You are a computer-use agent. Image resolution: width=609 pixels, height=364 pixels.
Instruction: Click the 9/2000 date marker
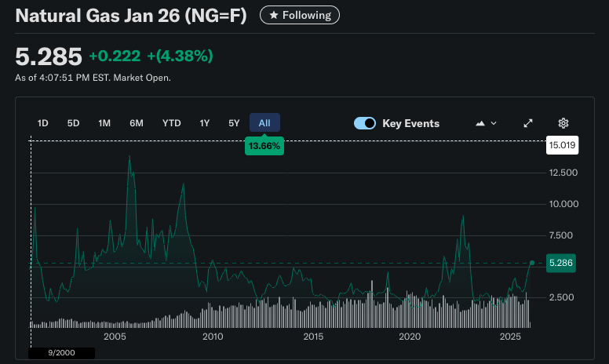pos(61,353)
